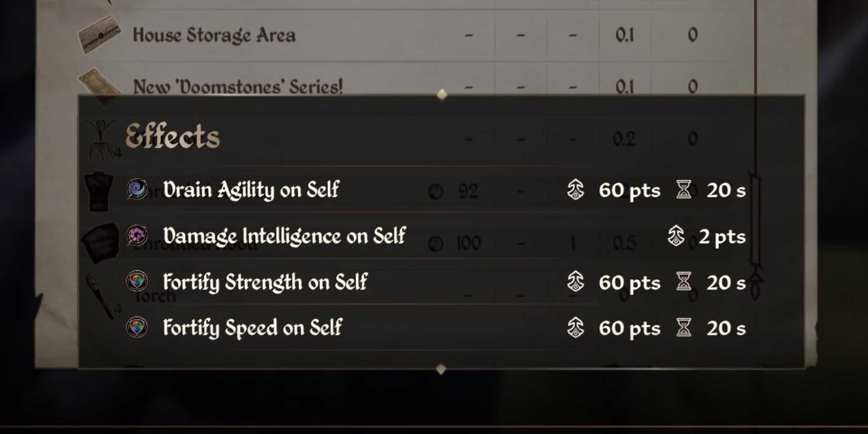Image resolution: width=868 pixels, height=434 pixels.
Task: Click the magicka orb icon showing 92
Action: [x=436, y=190]
